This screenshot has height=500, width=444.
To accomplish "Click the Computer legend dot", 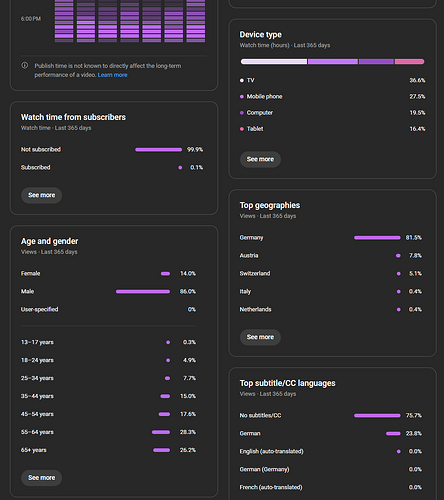I will point(242,113).
